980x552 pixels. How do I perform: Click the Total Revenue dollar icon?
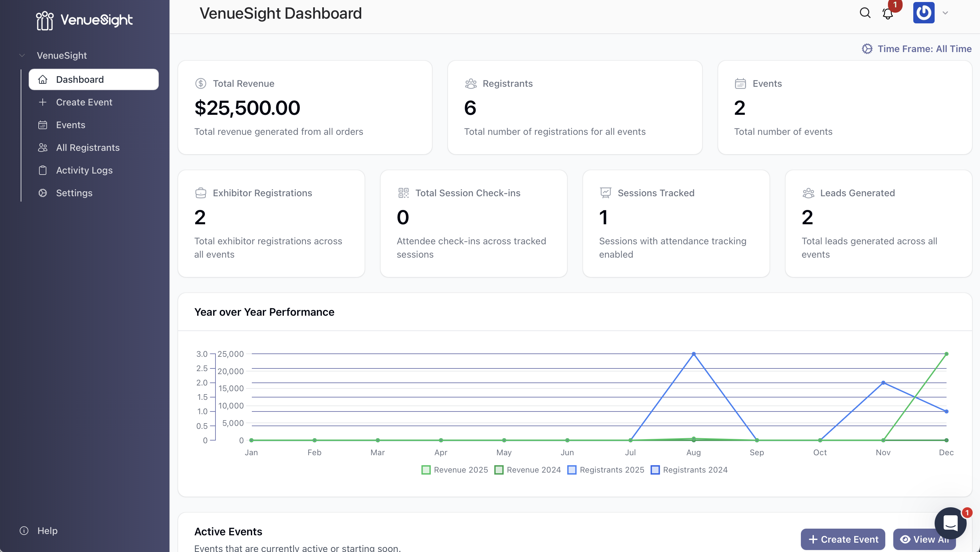pyautogui.click(x=200, y=83)
